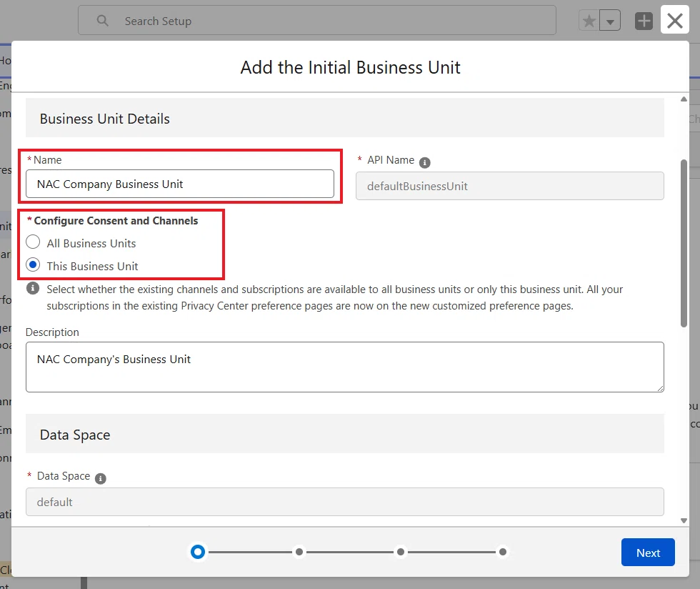Viewport: 700px width, 589px height.
Task: Proceed with the Next button
Action: [648, 553]
